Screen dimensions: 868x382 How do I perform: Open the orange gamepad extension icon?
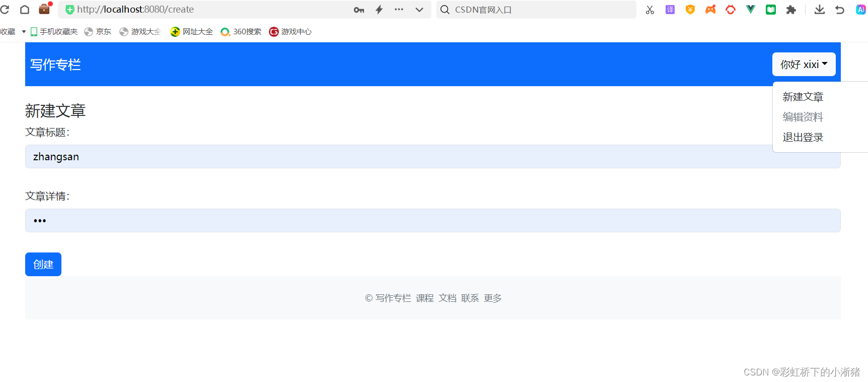[x=710, y=10]
